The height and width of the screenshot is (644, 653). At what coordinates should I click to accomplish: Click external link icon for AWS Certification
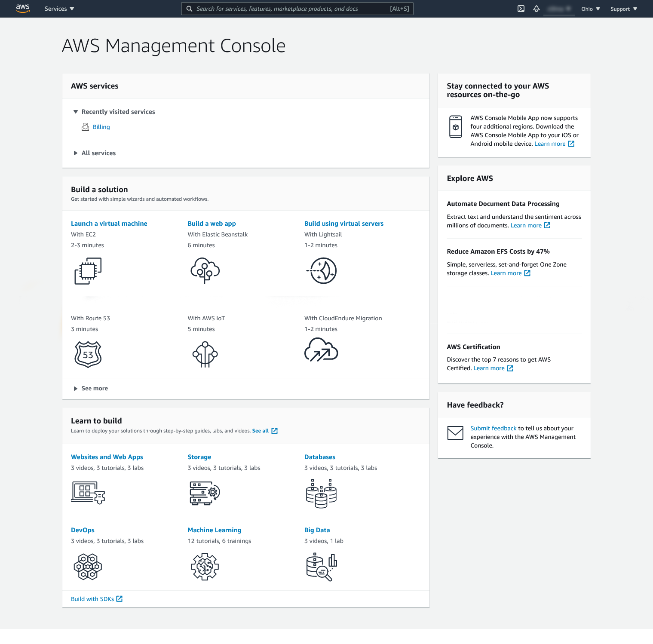point(510,368)
